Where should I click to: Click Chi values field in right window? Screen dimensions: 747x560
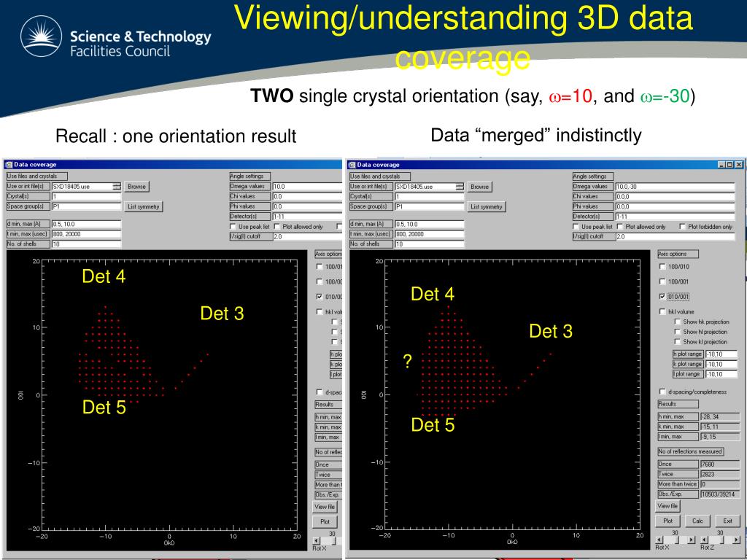[675, 197]
